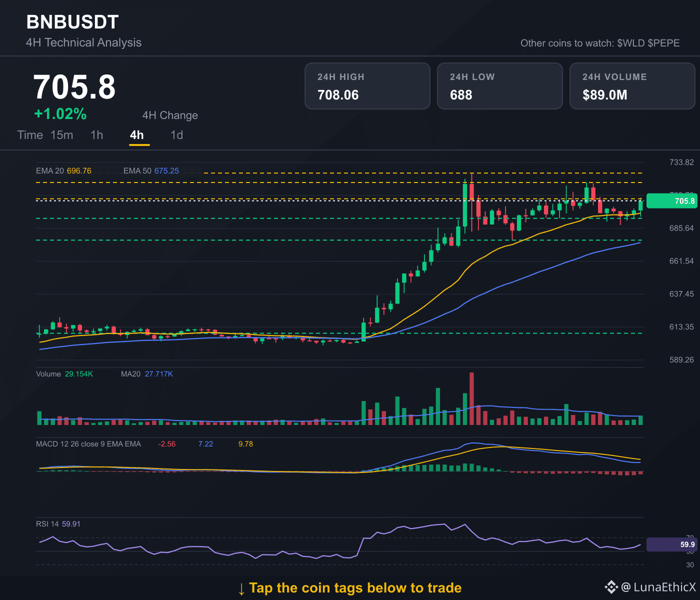Click the purple 59.9 RSI axis tag
This screenshot has height=600, width=700.
pyautogui.click(x=671, y=544)
